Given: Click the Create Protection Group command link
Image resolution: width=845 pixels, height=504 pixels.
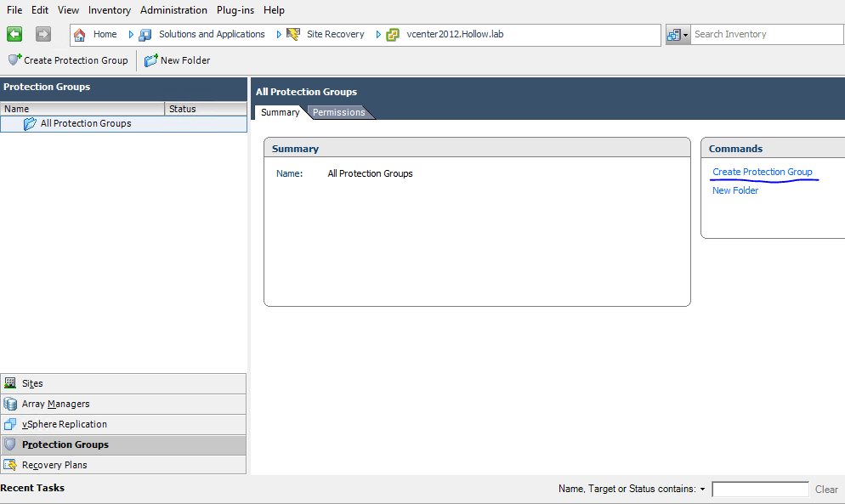Looking at the screenshot, I should click(762, 172).
